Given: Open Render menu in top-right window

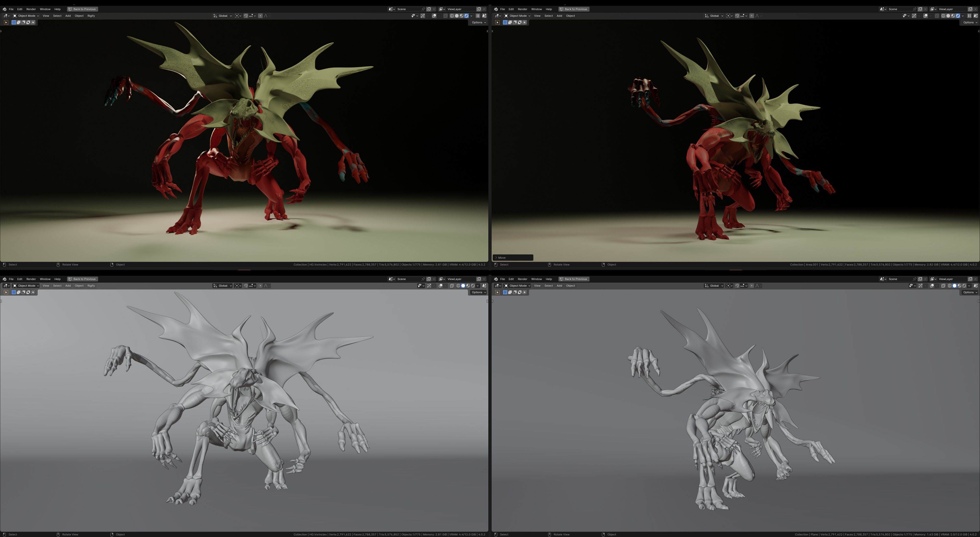Looking at the screenshot, I should [x=522, y=9].
